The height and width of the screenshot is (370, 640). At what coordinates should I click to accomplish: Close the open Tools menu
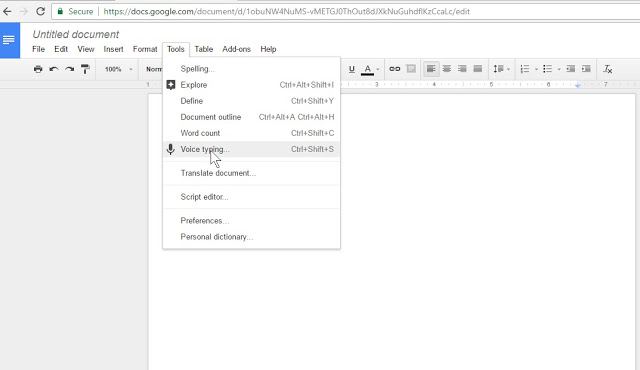pos(176,49)
